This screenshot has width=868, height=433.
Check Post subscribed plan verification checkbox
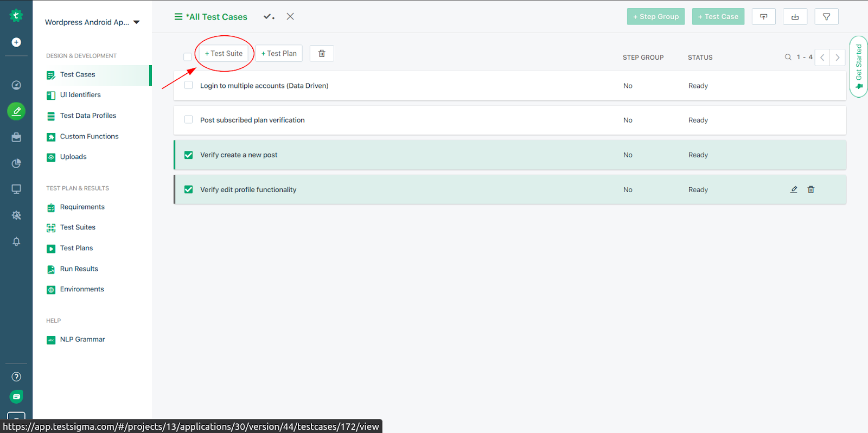pos(188,119)
